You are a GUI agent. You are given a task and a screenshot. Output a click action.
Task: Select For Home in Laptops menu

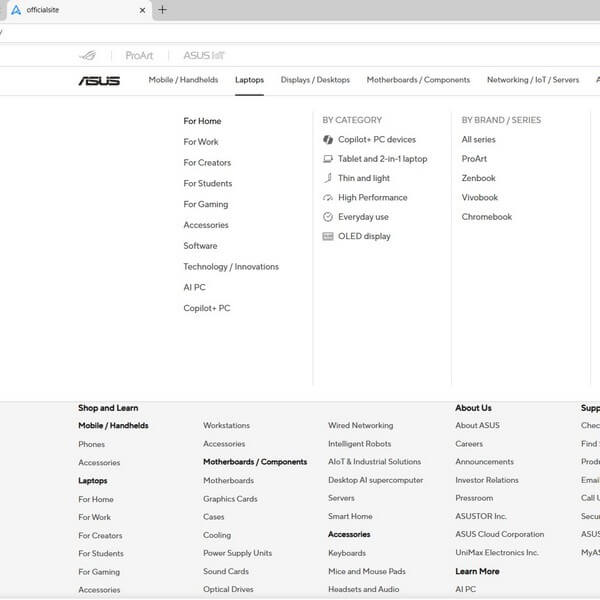point(202,121)
